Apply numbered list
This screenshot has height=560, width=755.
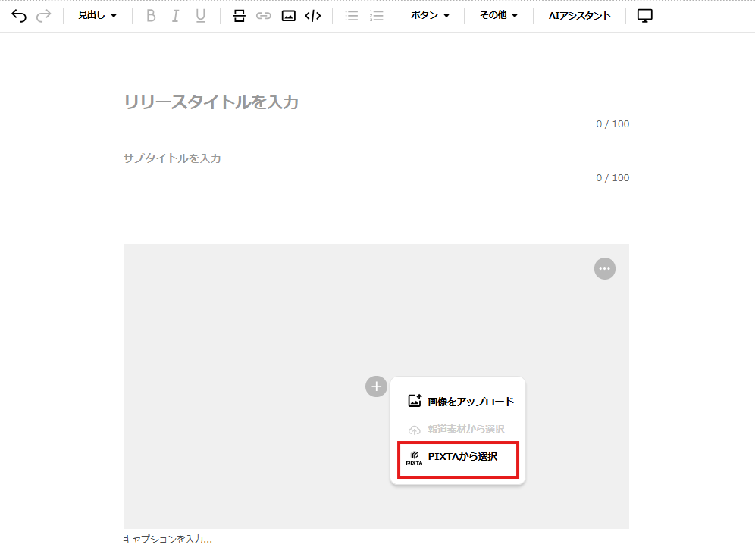(377, 16)
